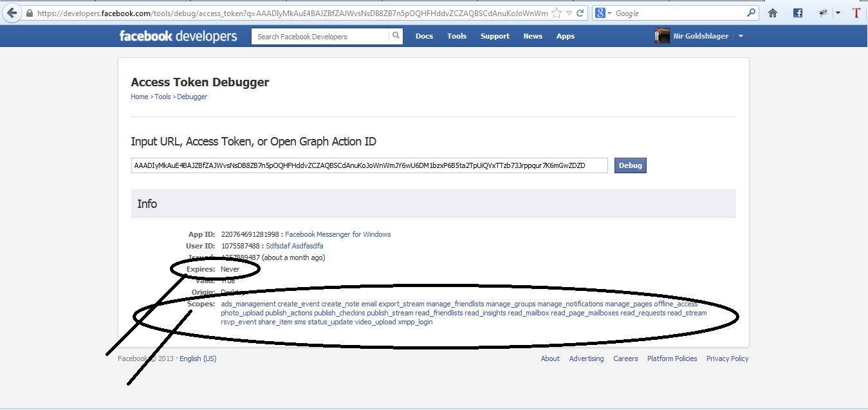Click the red T extension icon
The image size is (868, 410).
[x=856, y=13]
